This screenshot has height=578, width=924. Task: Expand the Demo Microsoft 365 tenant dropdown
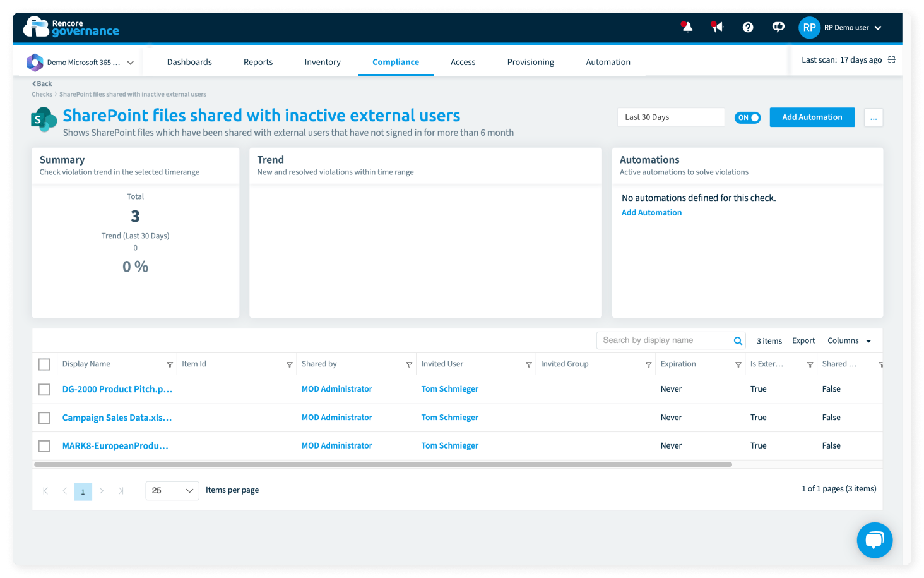(130, 63)
